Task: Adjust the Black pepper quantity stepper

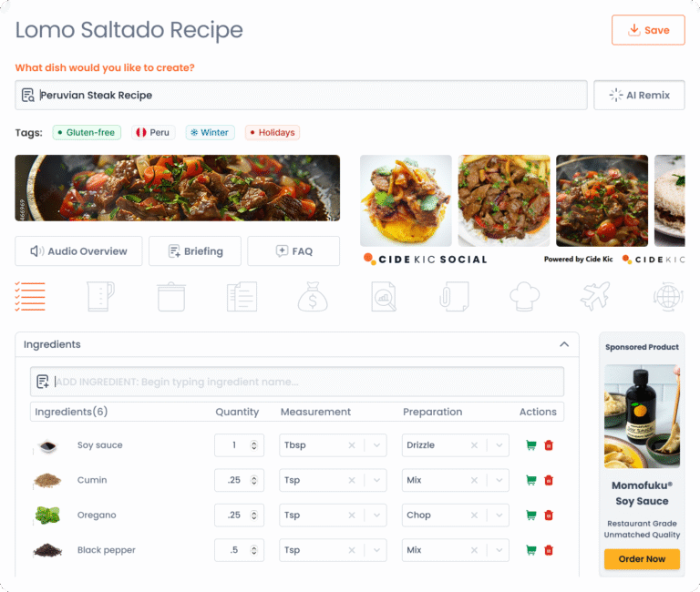Action: [x=254, y=550]
